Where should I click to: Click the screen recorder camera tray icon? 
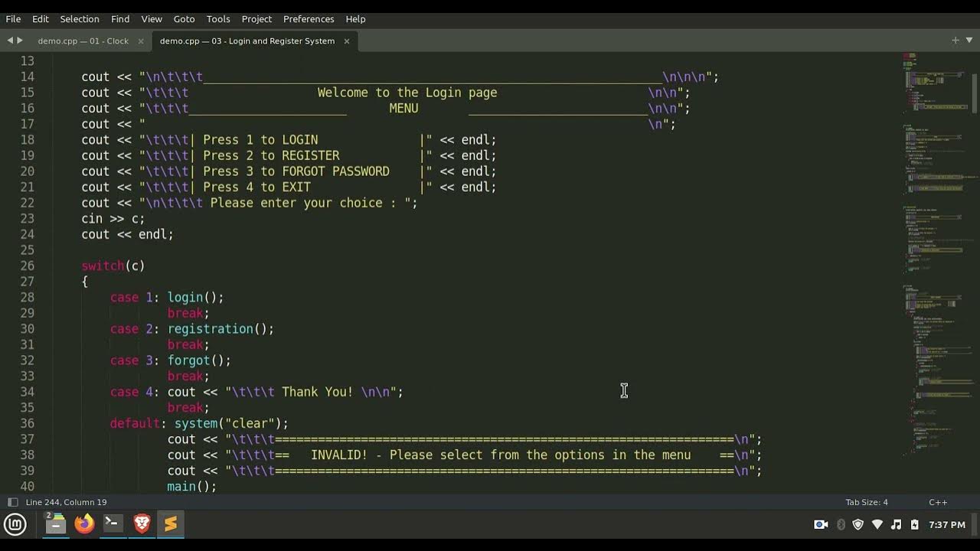tap(821, 524)
